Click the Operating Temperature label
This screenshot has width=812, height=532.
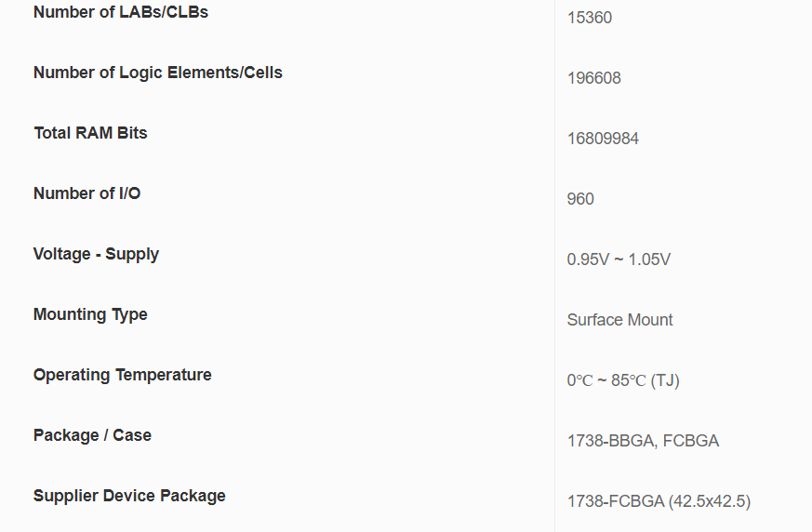pyautogui.click(x=122, y=375)
